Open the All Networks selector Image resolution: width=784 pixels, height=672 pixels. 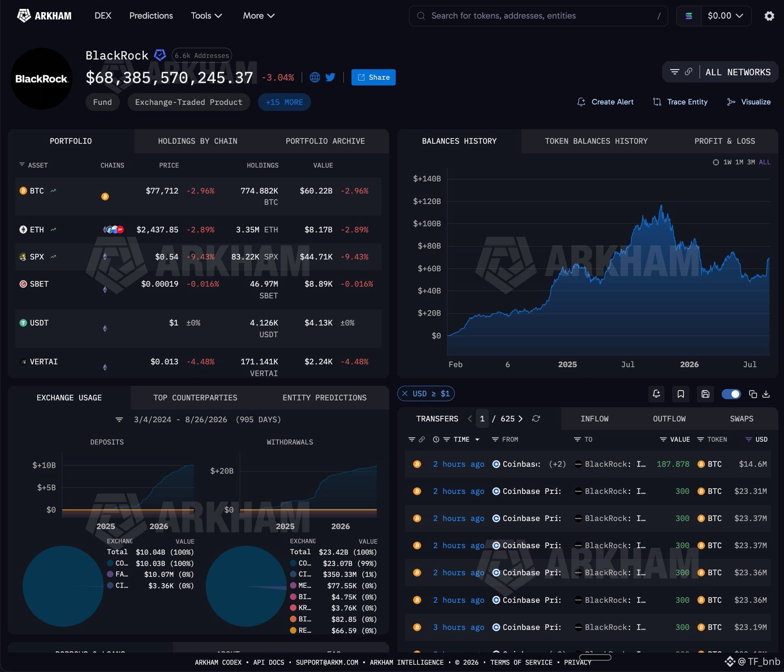point(738,72)
